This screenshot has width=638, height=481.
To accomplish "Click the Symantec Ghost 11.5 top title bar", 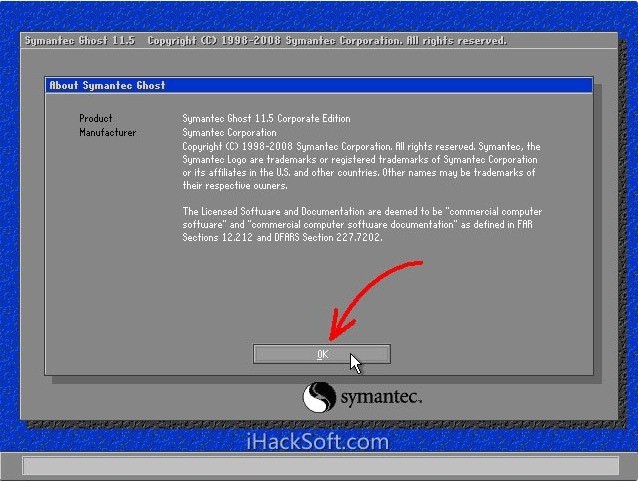I will tap(265, 41).
